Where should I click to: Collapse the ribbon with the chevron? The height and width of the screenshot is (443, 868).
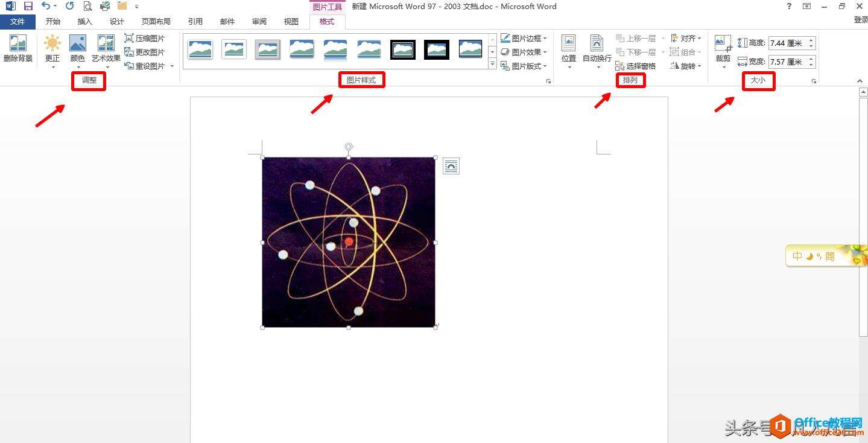pyautogui.click(x=860, y=81)
